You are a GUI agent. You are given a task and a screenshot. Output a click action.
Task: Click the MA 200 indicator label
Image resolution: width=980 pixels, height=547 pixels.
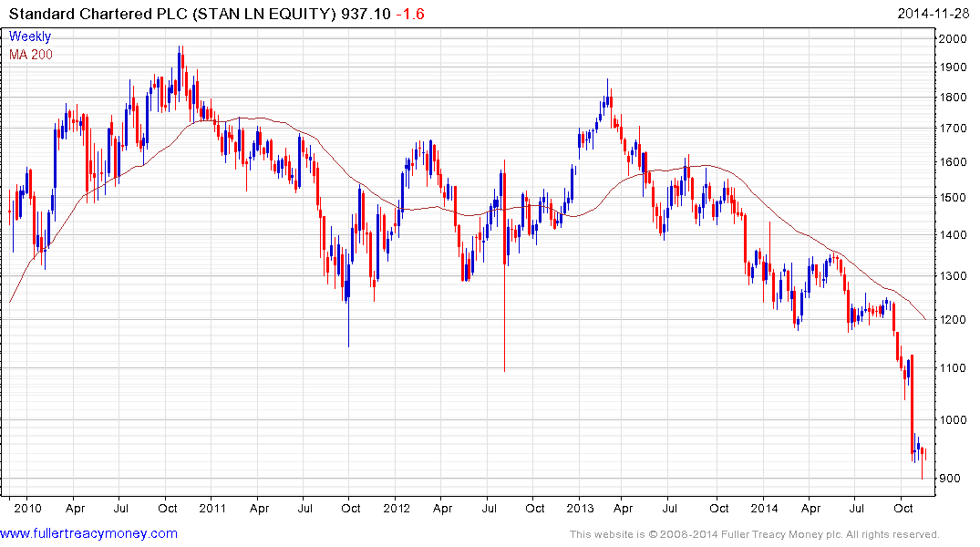(x=31, y=55)
